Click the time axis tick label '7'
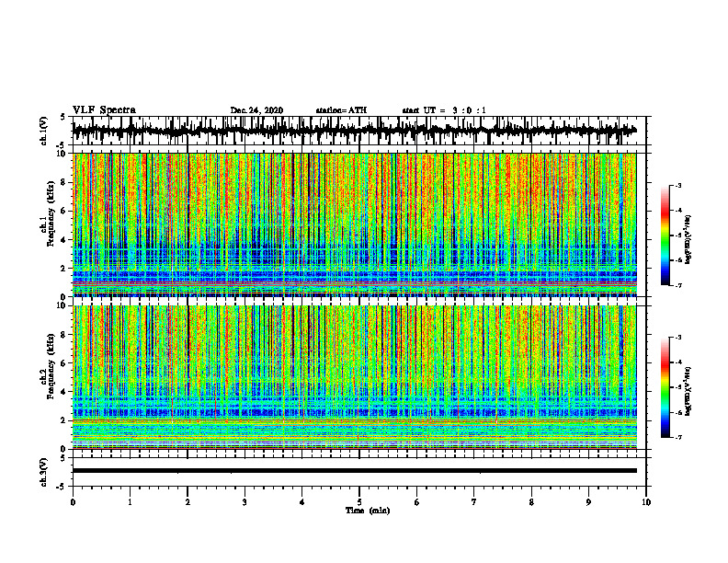 [474, 502]
